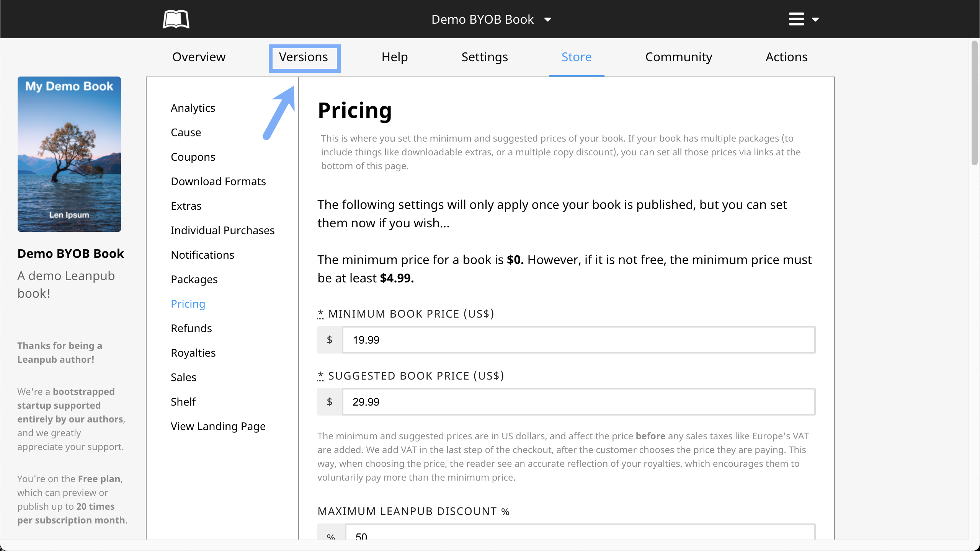Click the Leanpub open book logo
The width and height of the screenshot is (980, 551).
pyautogui.click(x=176, y=19)
